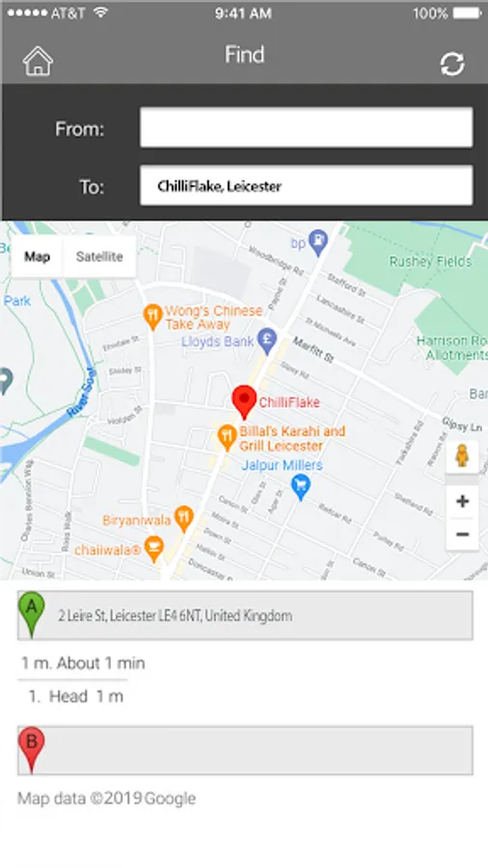488x868 pixels.
Task: Open Wong's Chinese Take Away marker
Action: pos(152,317)
